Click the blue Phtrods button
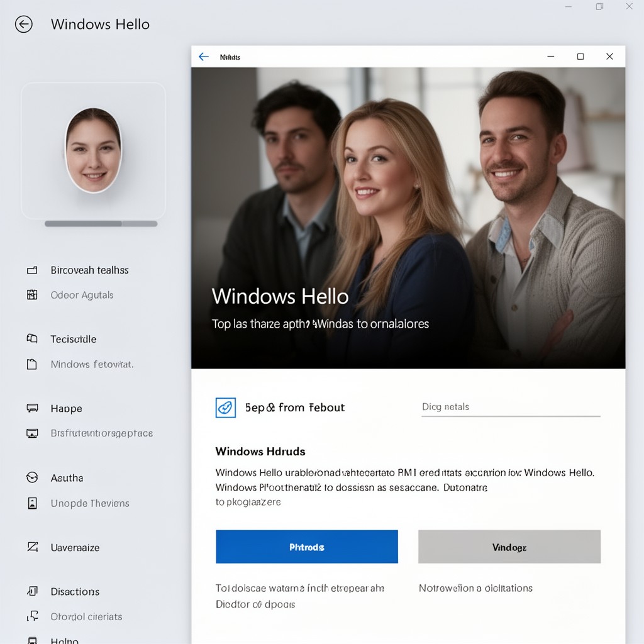Viewport: 644px width, 644px height. [307, 547]
